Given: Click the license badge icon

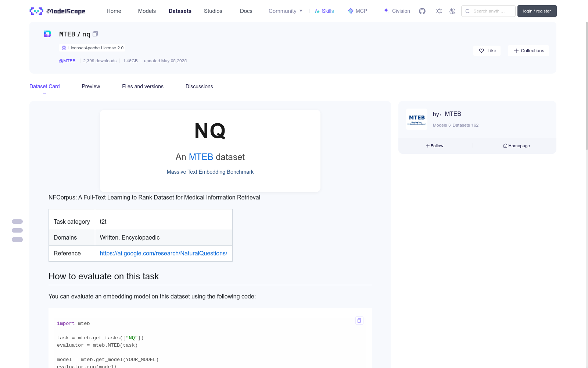Looking at the screenshot, I should tap(64, 48).
